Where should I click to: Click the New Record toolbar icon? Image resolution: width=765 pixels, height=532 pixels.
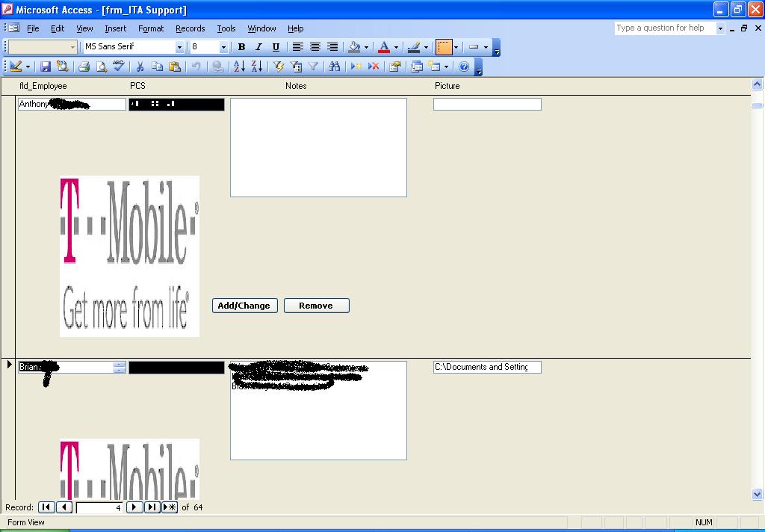point(356,66)
